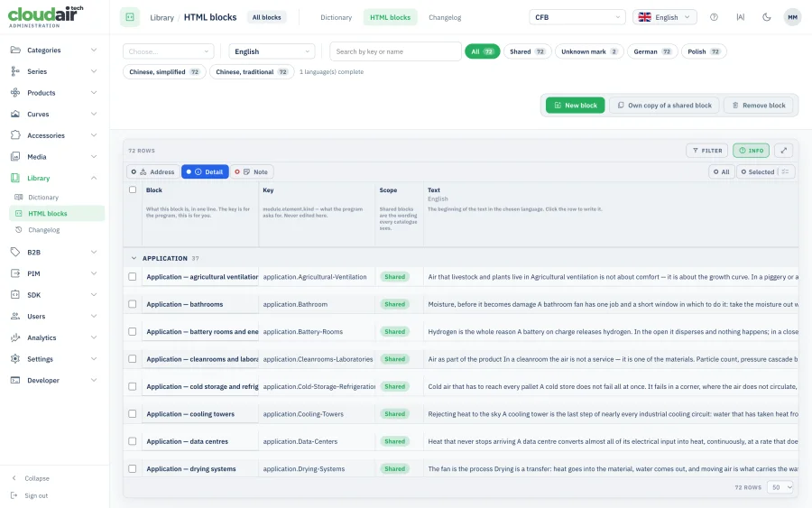
Task: Click the Series branch icon
Action: point(15,71)
